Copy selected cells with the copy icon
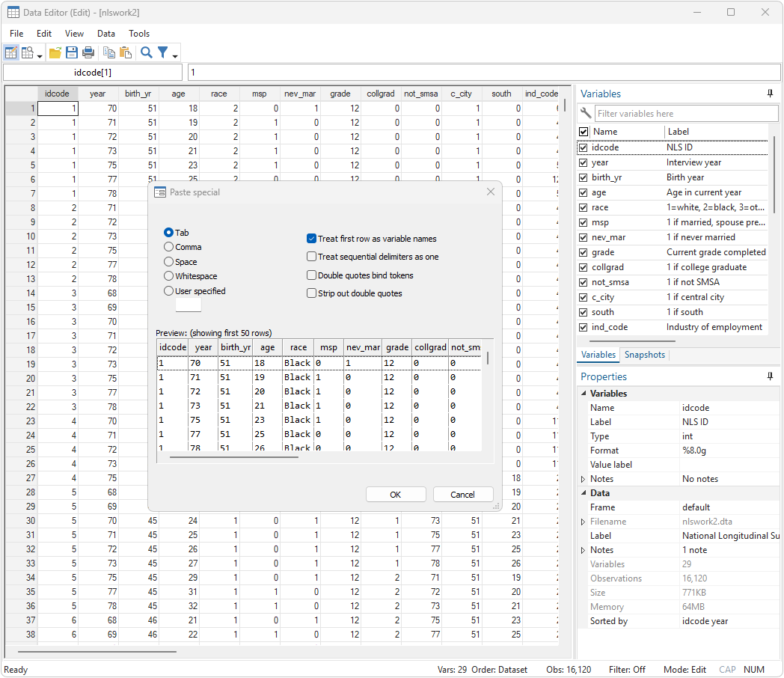Viewport: 784px width, 678px height. (x=108, y=52)
